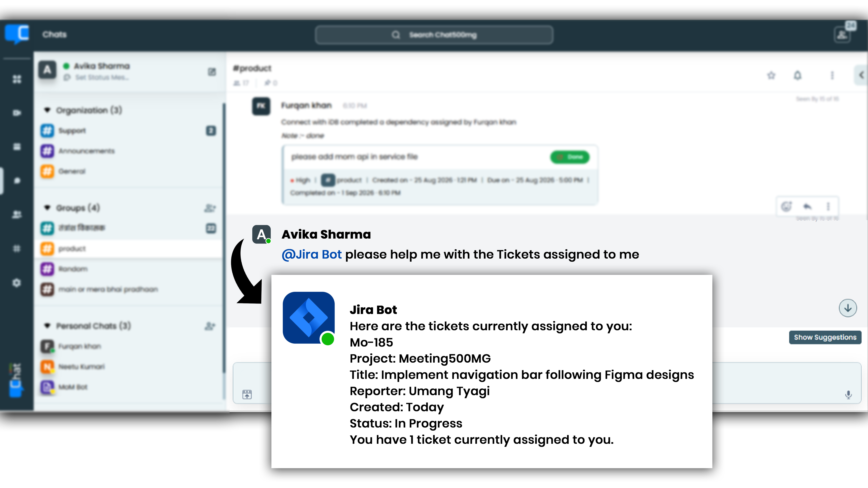Open notification bell for #product
The image size is (868, 488).
tap(797, 75)
